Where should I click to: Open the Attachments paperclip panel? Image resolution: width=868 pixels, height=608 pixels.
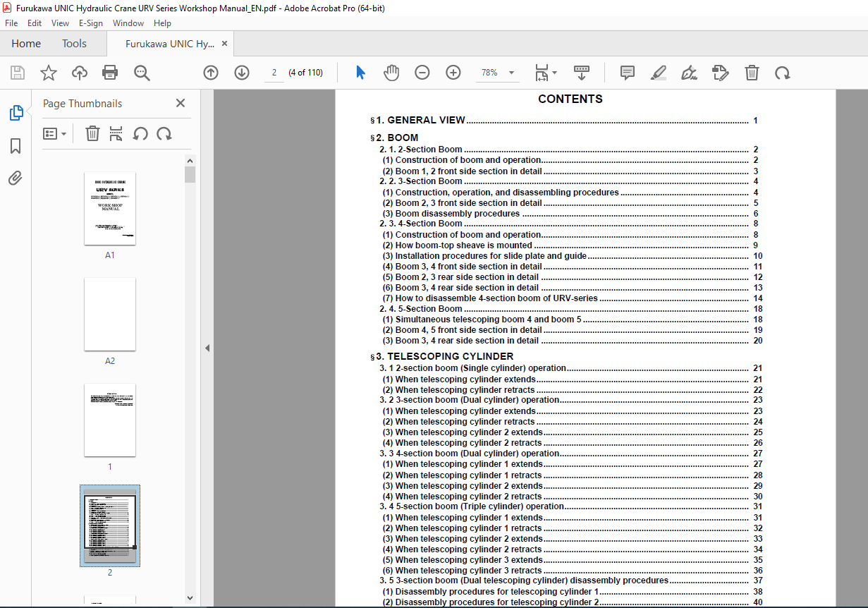coord(16,178)
